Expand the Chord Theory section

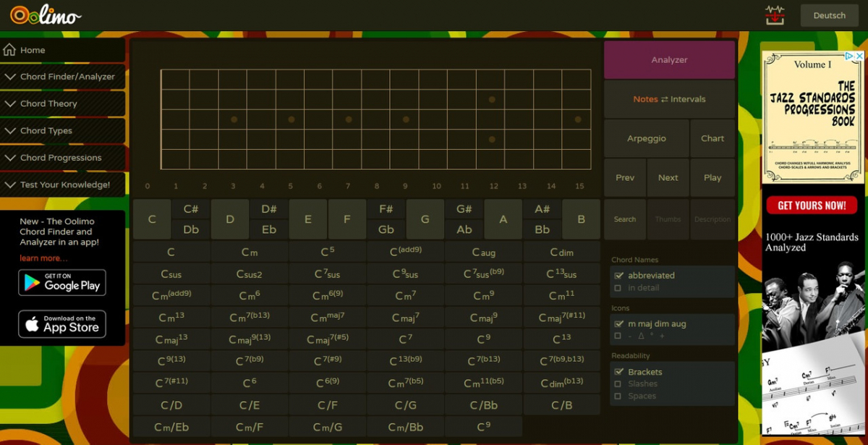tap(63, 103)
